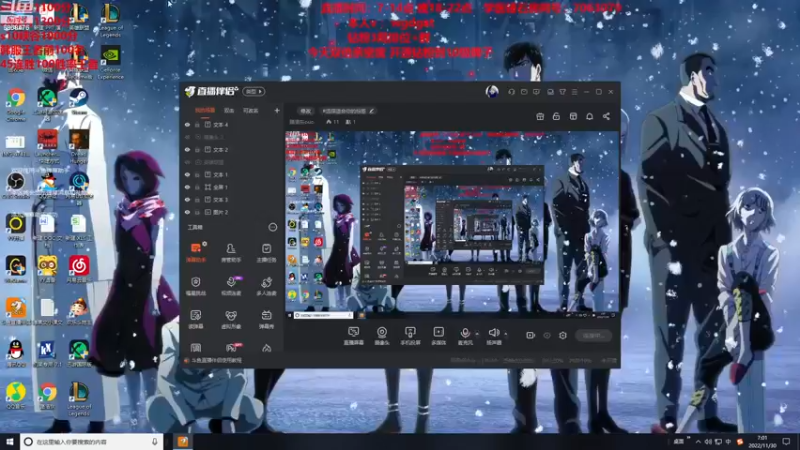
Task: Hide the 文本 4 layer via its eye
Action: tap(187, 124)
